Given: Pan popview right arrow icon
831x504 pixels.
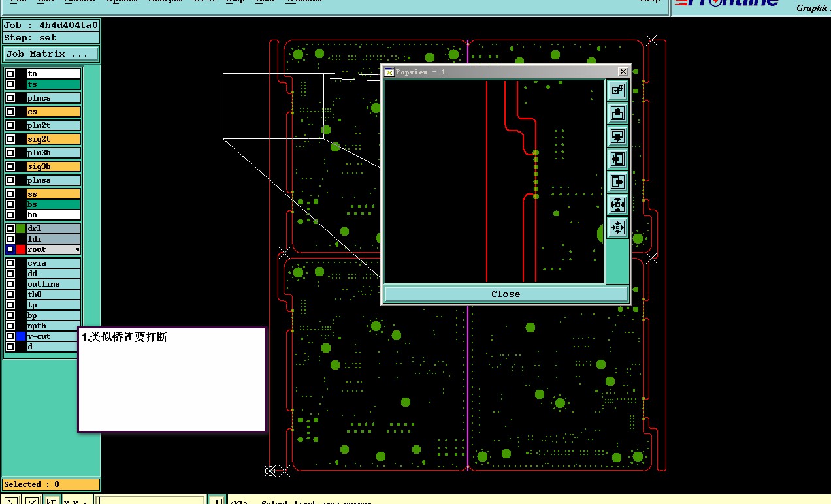Looking at the screenshot, I should (617, 181).
